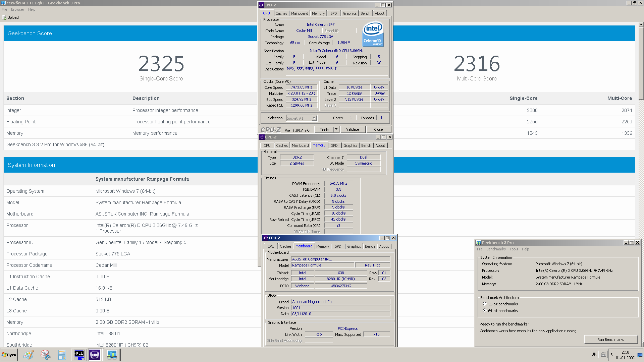
Task: Switch to Memory tab in top CPU-Z window
Action: [x=318, y=13]
